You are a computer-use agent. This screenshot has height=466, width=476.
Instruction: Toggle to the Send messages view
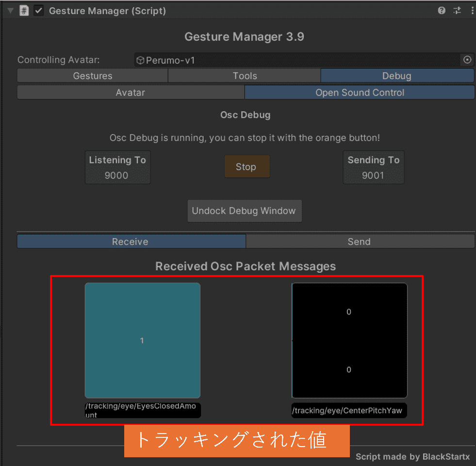pos(359,241)
